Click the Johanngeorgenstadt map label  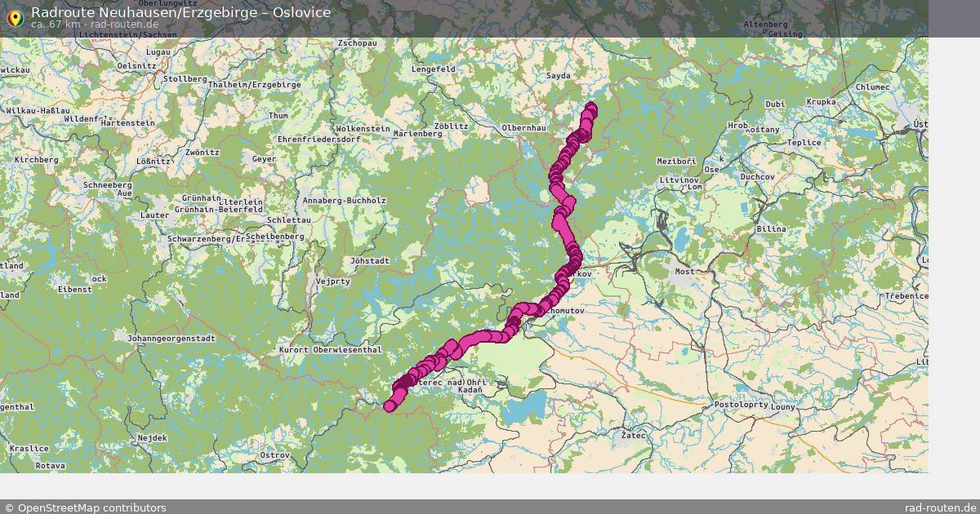(x=171, y=338)
